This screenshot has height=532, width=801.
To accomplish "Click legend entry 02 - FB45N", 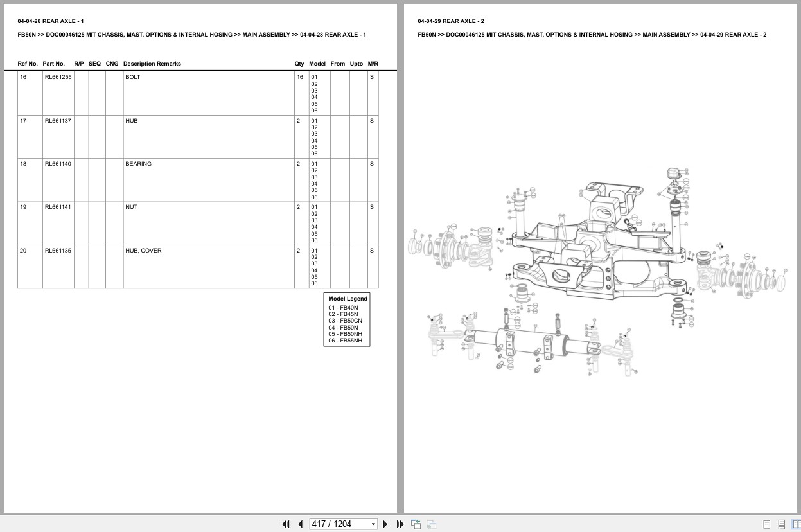I will (x=344, y=314).
